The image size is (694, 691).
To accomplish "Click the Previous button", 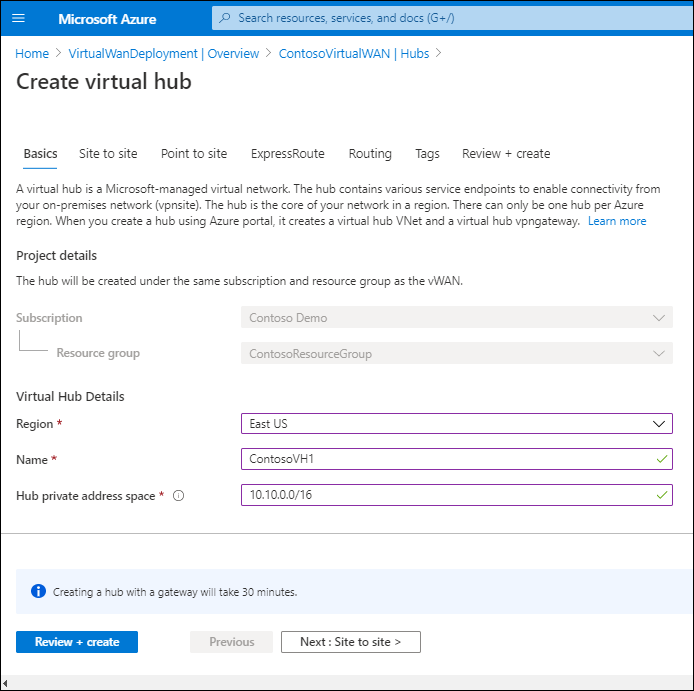I will [231, 642].
